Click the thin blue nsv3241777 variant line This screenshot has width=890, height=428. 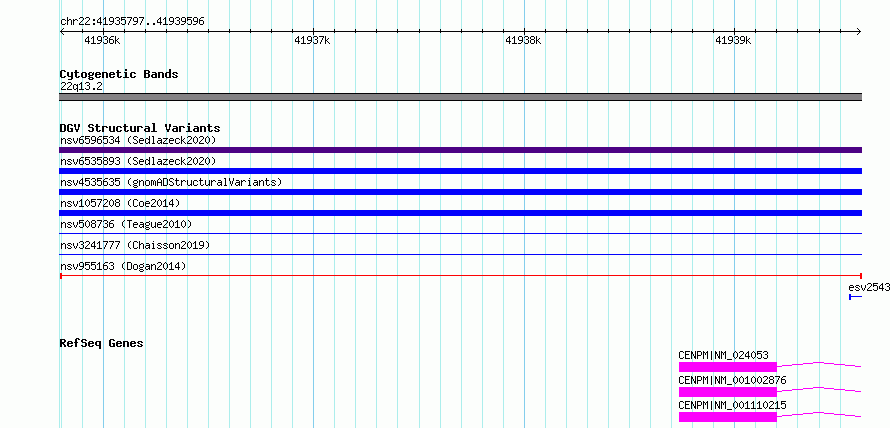460,254
